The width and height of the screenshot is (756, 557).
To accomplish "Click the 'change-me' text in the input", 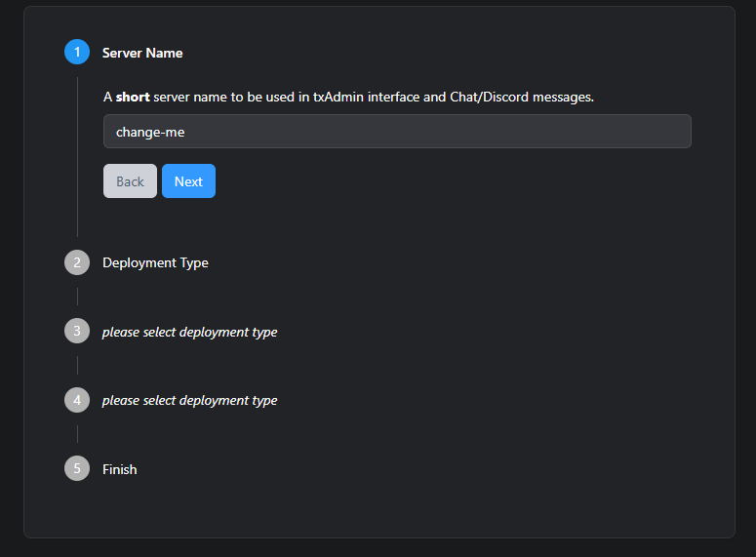I will click(x=150, y=132).
